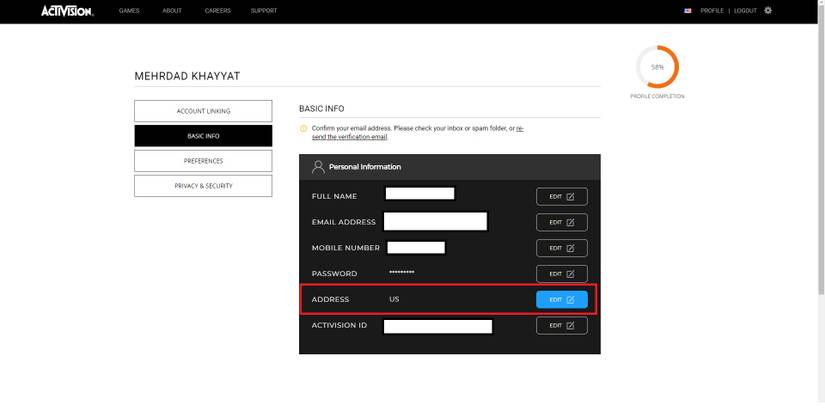Click the 'MEHRDAD KHAYYAT' heading
Viewport: 825px width, 413px height.
[x=187, y=76]
